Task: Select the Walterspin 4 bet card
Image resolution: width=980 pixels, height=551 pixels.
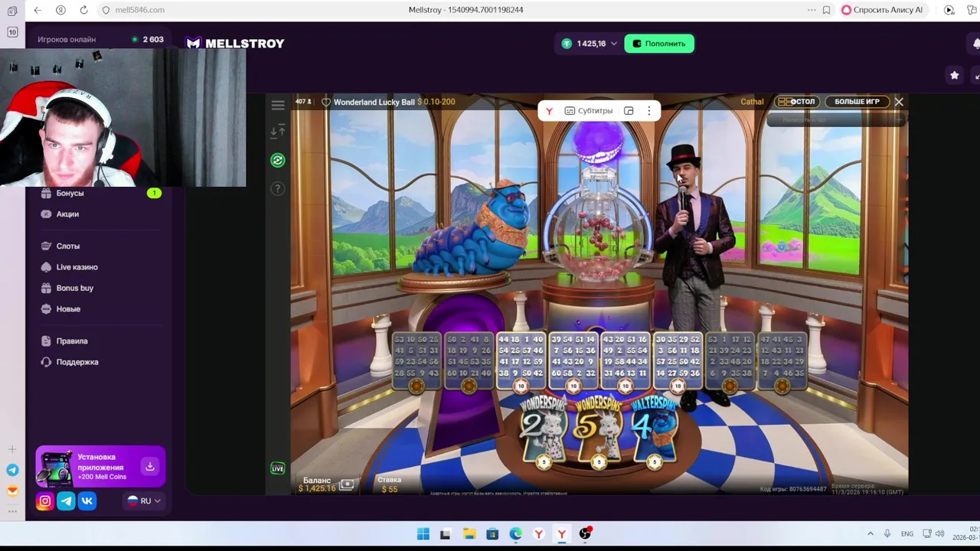Action: (654, 430)
